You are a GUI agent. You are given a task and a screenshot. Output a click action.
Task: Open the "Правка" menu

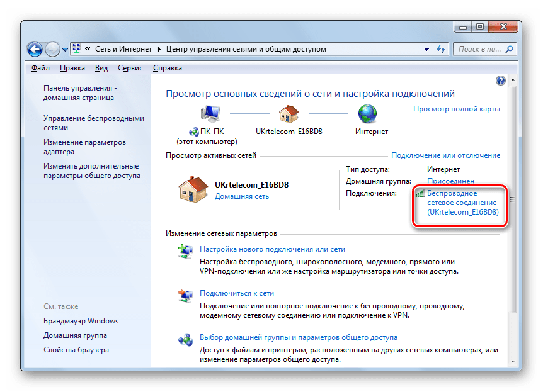click(72, 68)
